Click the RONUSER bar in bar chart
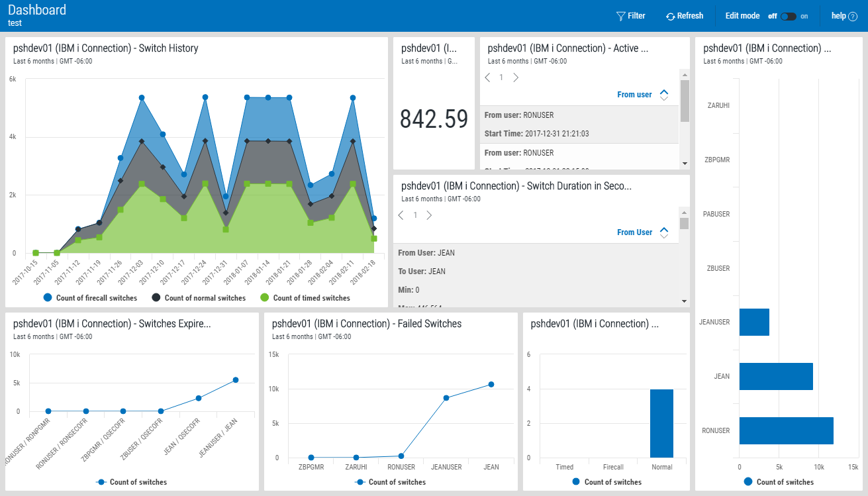 (x=786, y=430)
